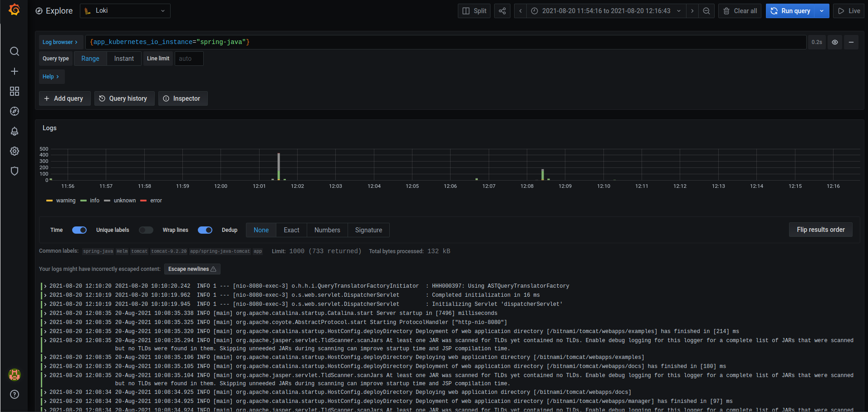
Task: Select Dedup None option
Action: click(261, 230)
